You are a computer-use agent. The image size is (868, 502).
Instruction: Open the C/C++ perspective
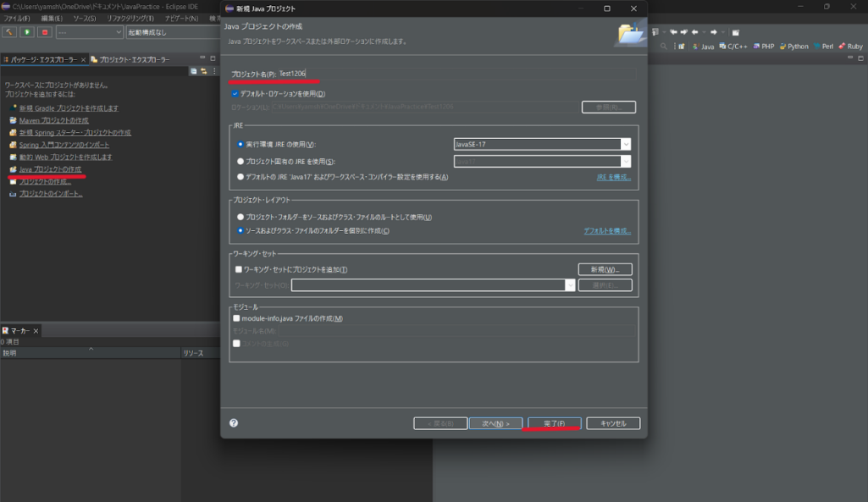tap(733, 47)
